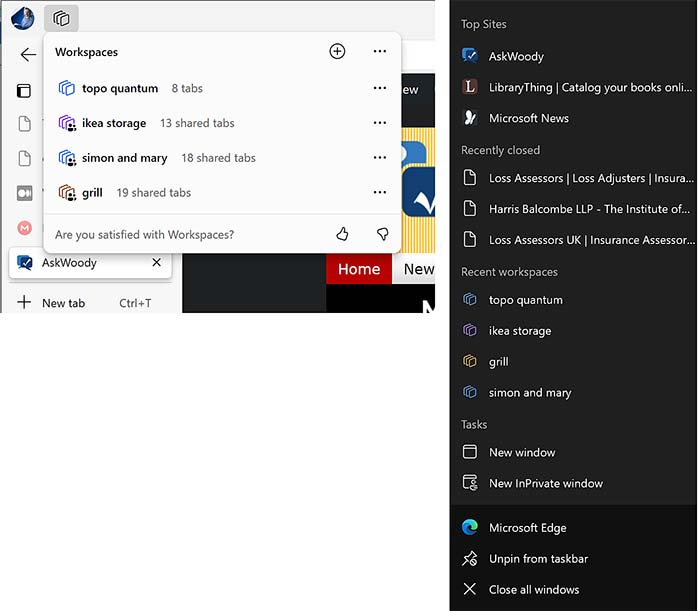
Task: Click the Microsoft Edge logo icon
Action: point(470,527)
